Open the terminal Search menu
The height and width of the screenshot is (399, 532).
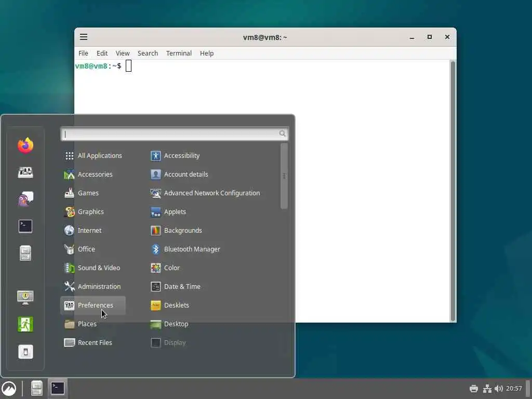[x=148, y=54]
